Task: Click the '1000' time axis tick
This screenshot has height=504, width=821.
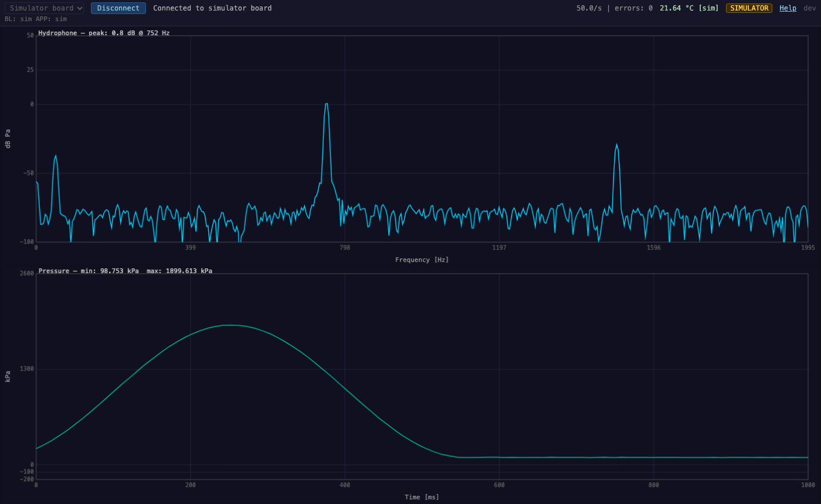Action: 808,485
